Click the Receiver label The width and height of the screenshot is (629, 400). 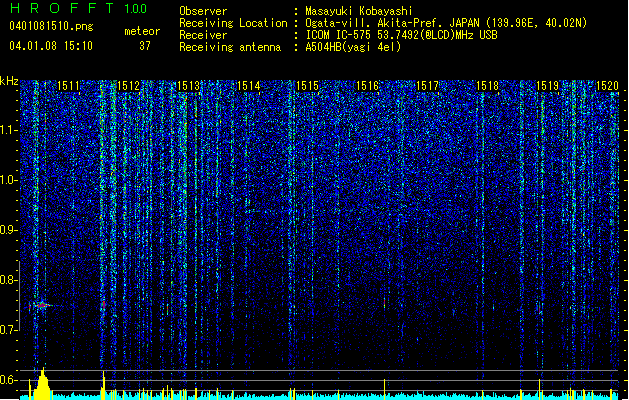(203, 35)
